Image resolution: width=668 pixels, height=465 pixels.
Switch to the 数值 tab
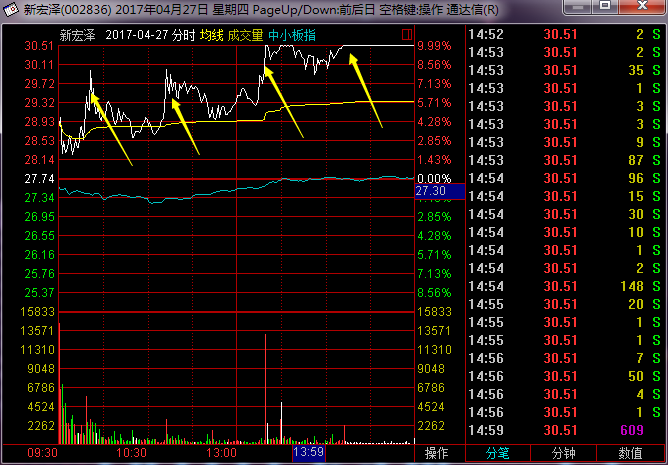click(631, 453)
